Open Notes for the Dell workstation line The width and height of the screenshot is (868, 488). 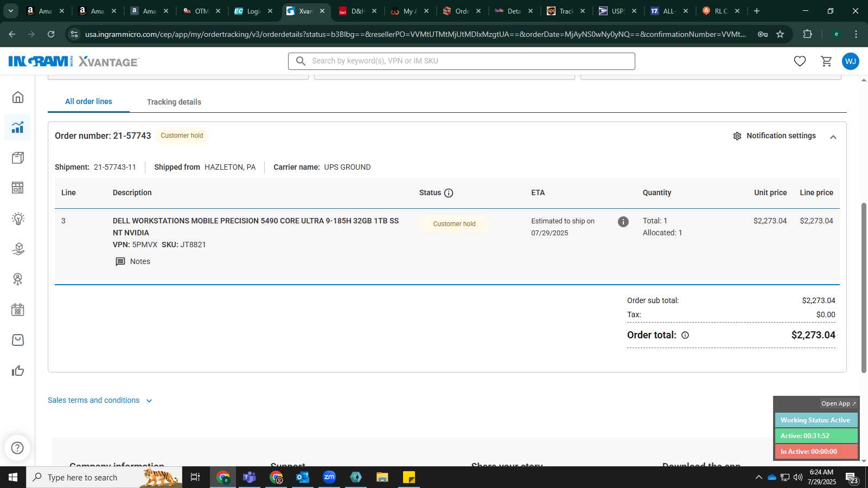pyautogui.click(x=133, y=261)
